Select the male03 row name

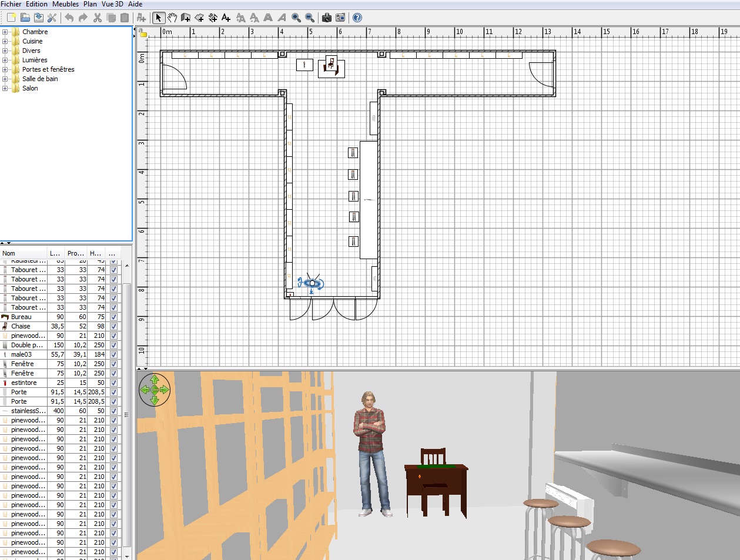pos(21,354)
